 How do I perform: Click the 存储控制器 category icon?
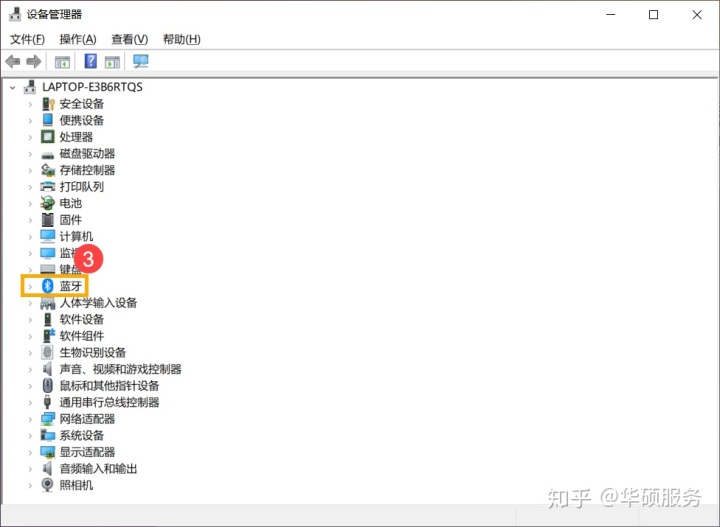[x=48, y=170]
